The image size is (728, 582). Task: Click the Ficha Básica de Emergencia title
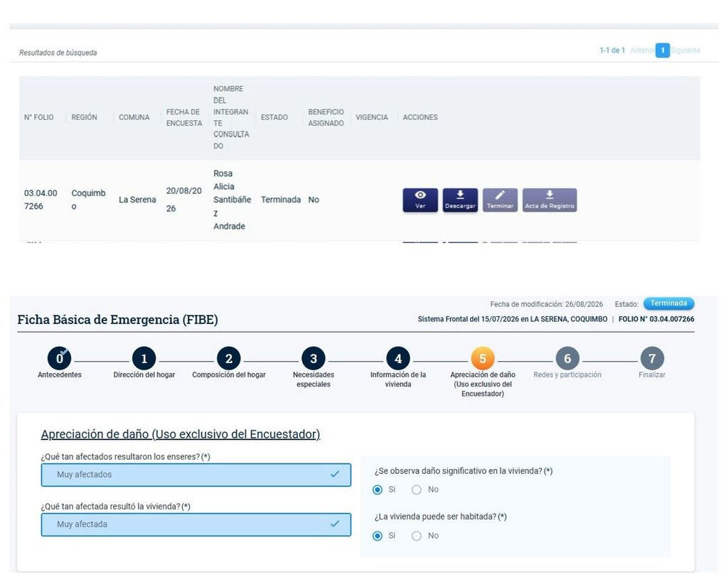[x=117, y=320]
